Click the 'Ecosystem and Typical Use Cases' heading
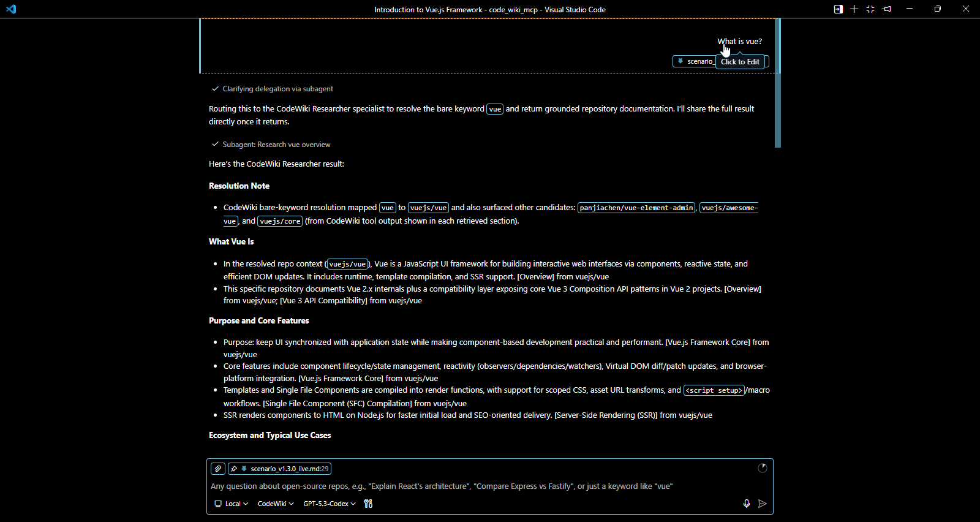The image size is (980, 522). click(x=269, y=435)
